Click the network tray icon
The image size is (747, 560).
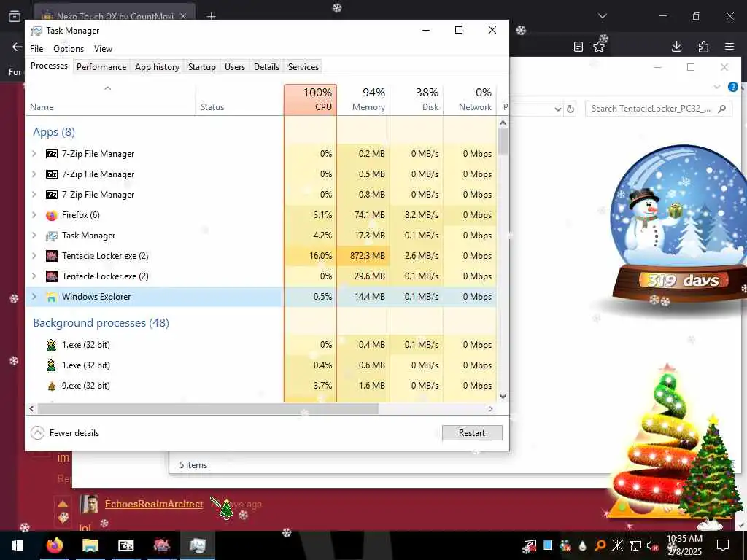(635, 545)
